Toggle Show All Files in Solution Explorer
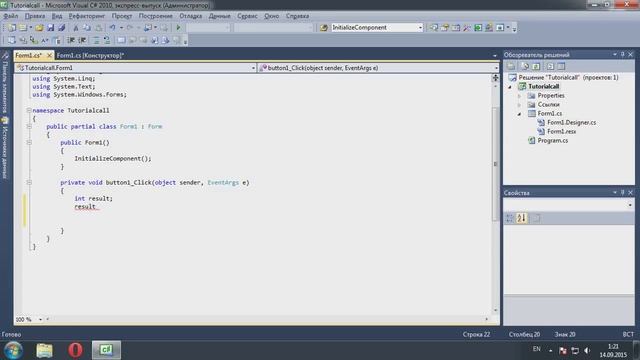Viewport: 640px width, 360px height. point(525,66)
